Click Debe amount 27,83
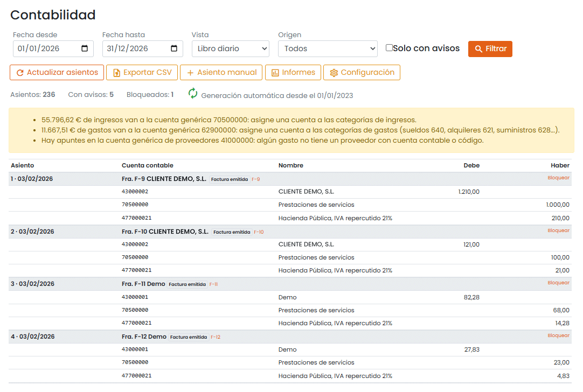Screen dimensions: 583x392 472,349
